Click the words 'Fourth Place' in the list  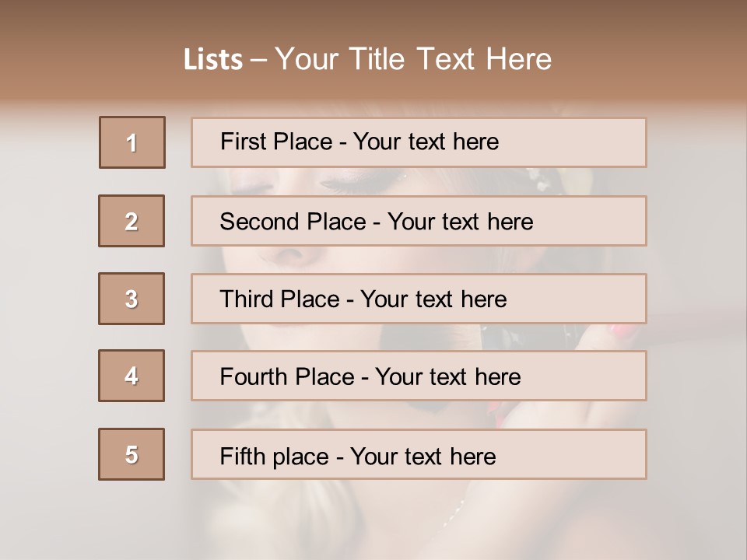coord(287,376)
